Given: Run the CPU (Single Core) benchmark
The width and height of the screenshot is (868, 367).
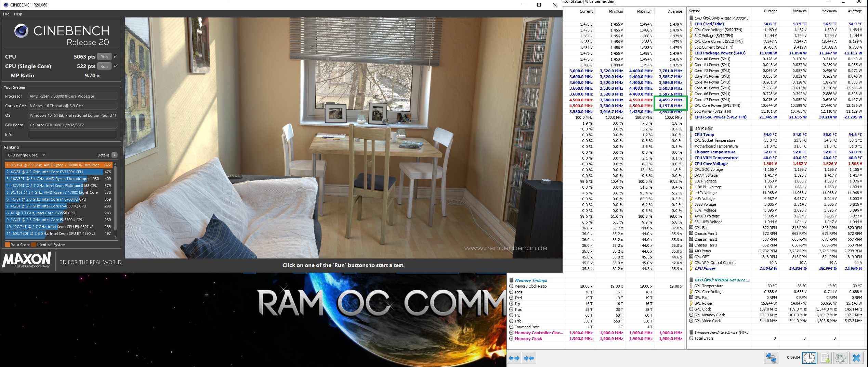Looking at the screenshot, I should point(104,66).
